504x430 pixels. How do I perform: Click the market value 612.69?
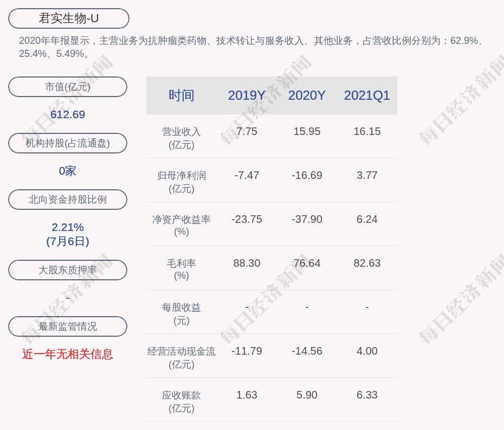click(x=68, y=114)
